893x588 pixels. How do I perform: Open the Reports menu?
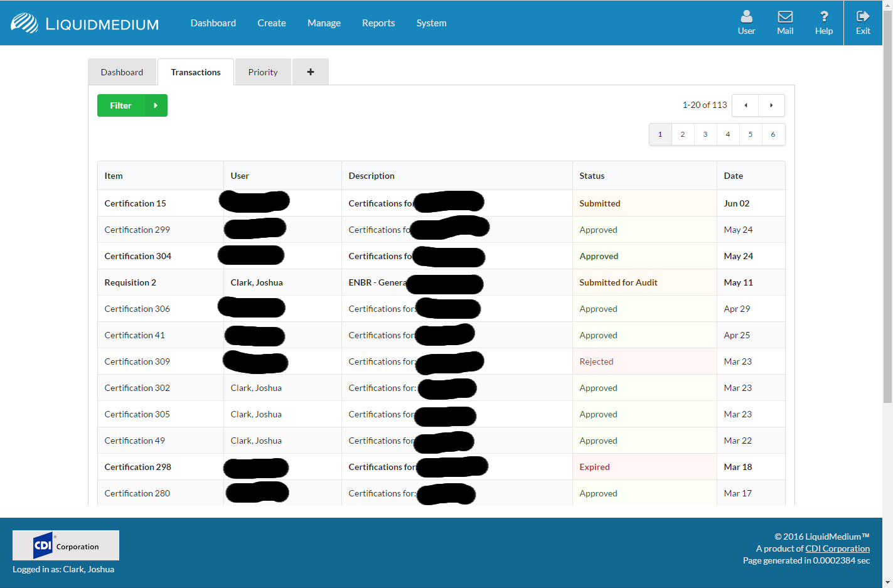point(378,23)
